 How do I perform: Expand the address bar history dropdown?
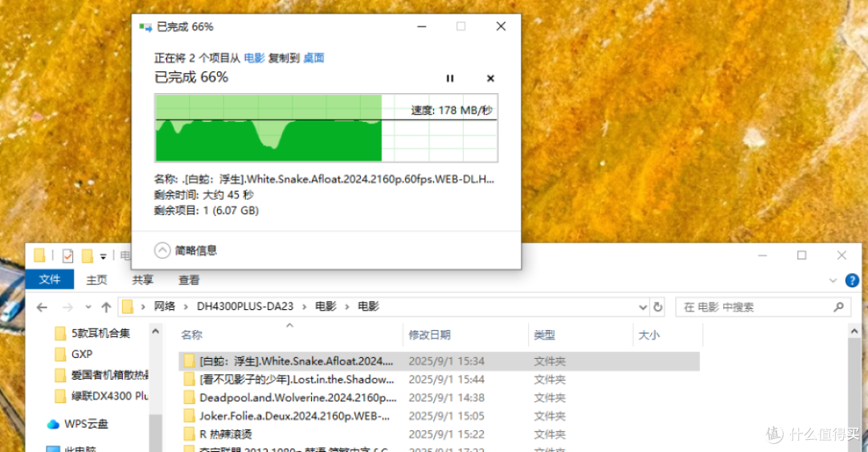tap(643, 307)
